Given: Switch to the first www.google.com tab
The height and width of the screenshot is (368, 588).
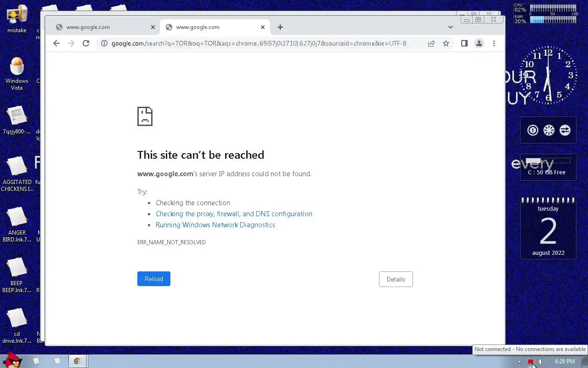Looking at the screenshot, I should click(105, 27).
